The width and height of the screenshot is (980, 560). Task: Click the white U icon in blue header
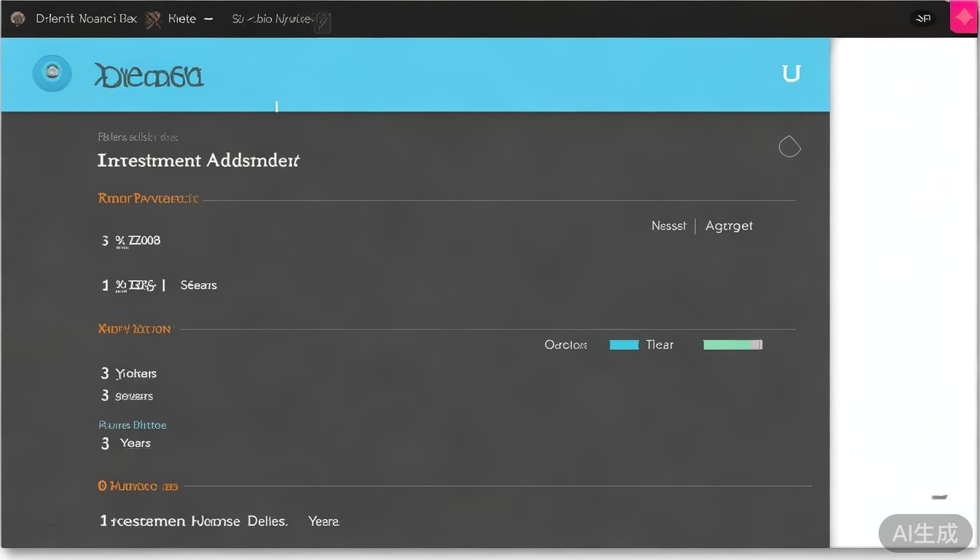pyautogui.click(x=791, y=73)
